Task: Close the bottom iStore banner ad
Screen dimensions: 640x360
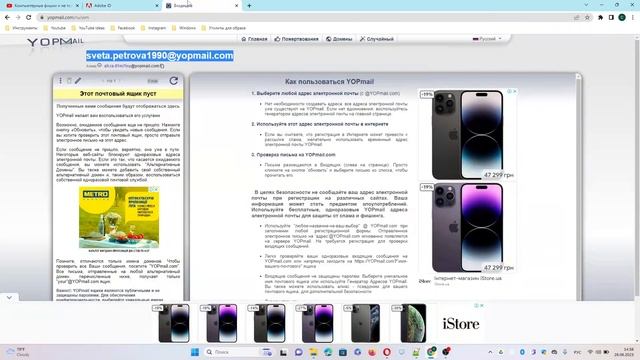Action: tap(482, 305)
